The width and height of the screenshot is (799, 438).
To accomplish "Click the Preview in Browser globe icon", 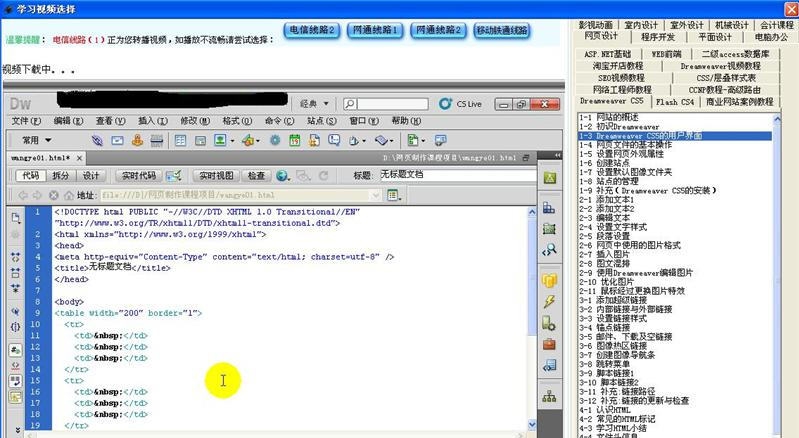I will (x=282, y=176).
